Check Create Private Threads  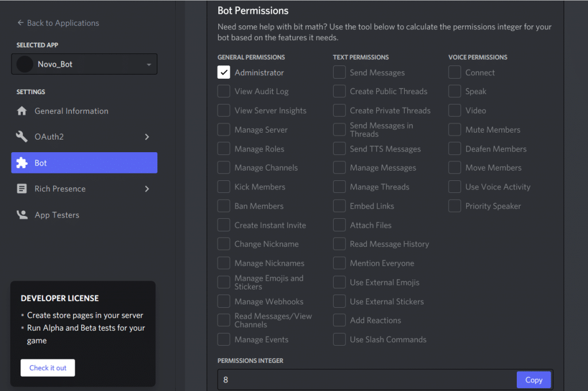coord(339,110)
